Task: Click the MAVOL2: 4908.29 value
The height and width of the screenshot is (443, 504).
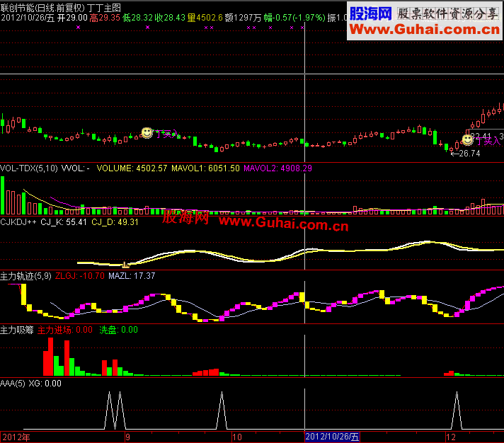Action: pyautogui.click(x=277, y=168)
